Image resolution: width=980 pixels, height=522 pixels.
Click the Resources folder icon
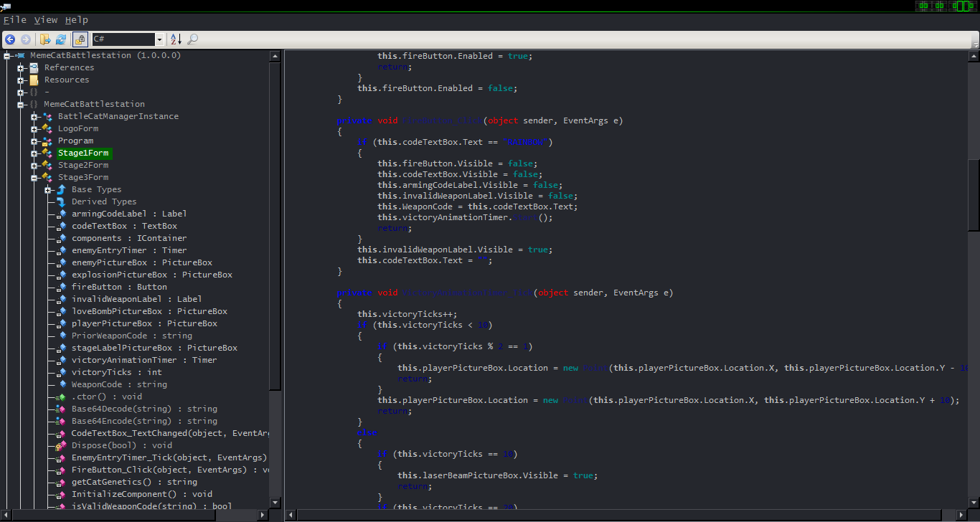[x=34, y=80]
